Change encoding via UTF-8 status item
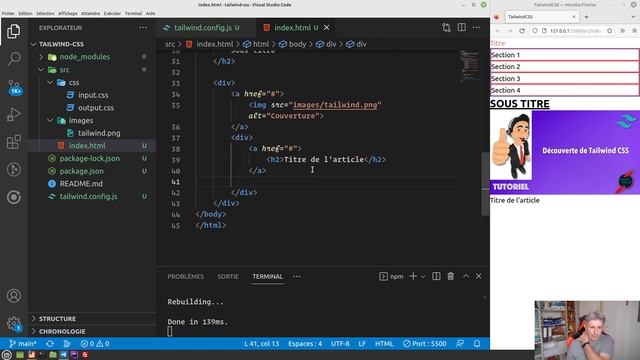Viewport: 640px width, 360px height. click(x=340, y=344)
